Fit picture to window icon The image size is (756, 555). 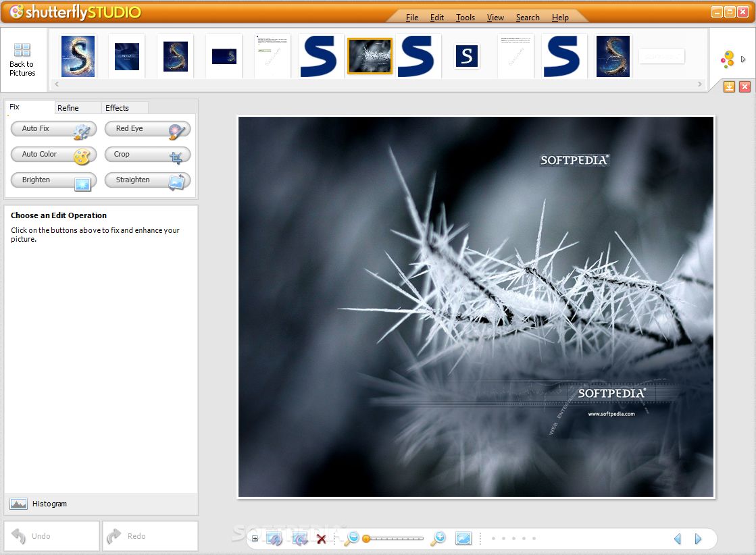click(463, 538)
